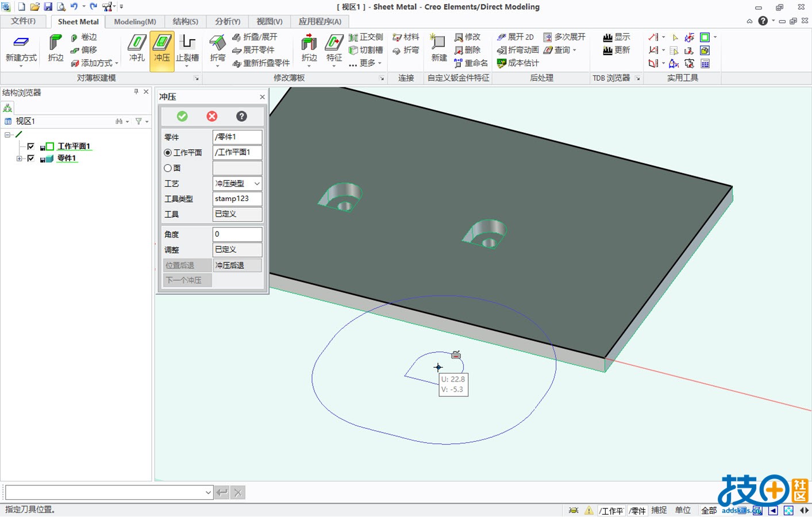The width and height of the screenshot is (812, 517).
Task: Open help in 冲压 dialog
Action: [x=242, y=116]
